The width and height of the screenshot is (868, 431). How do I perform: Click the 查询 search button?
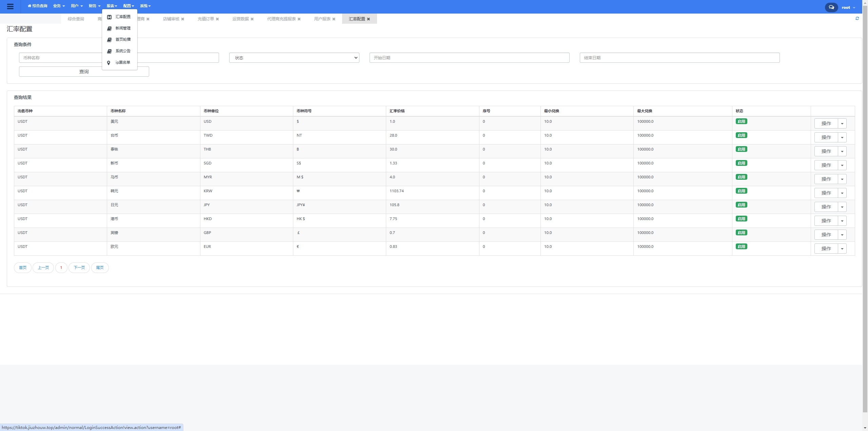(x=84, y=72)
